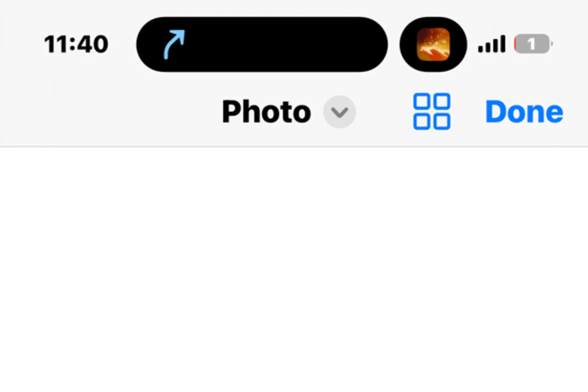Tap the blue turn arrow in Dynamic Island

click(x=174, y=44)
